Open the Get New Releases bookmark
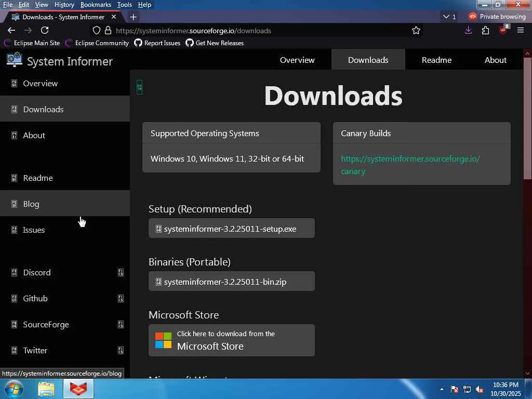This screenshot has width=532, height=399. point(215,43)
